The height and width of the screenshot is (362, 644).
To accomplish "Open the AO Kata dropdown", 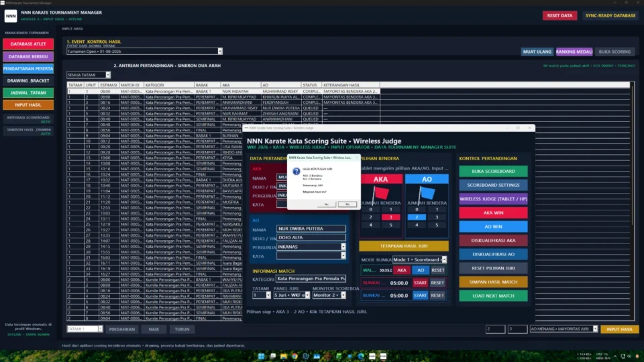I will click(343, 255).
